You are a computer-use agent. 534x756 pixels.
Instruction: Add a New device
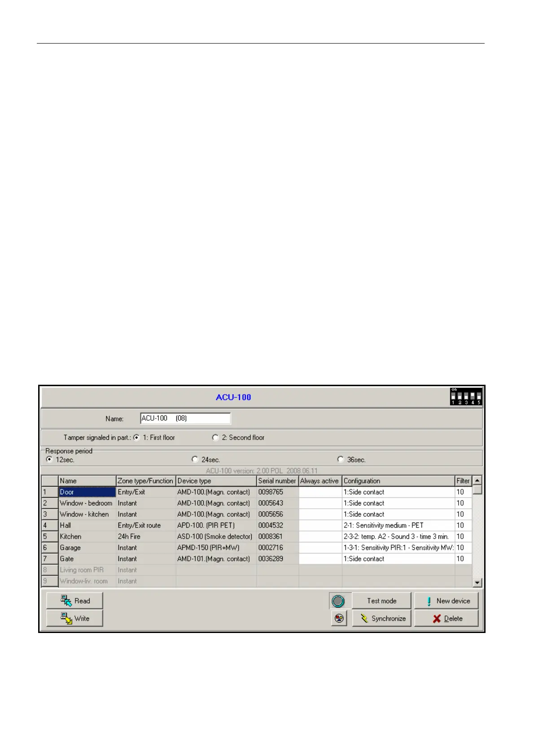click(x=446, y=601)
